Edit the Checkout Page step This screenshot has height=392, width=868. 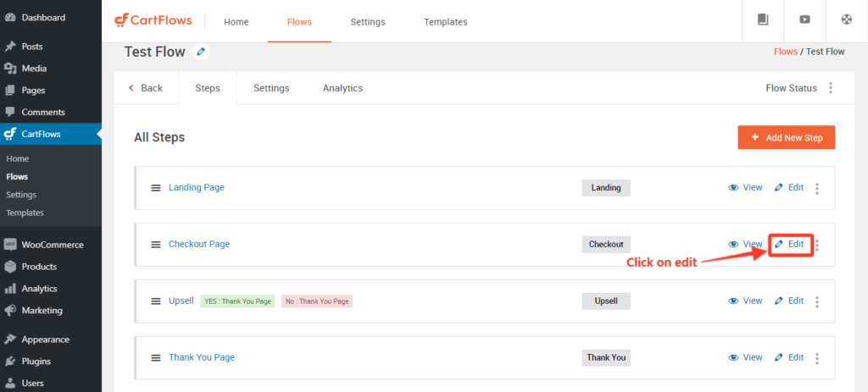[x=789, y=245]
